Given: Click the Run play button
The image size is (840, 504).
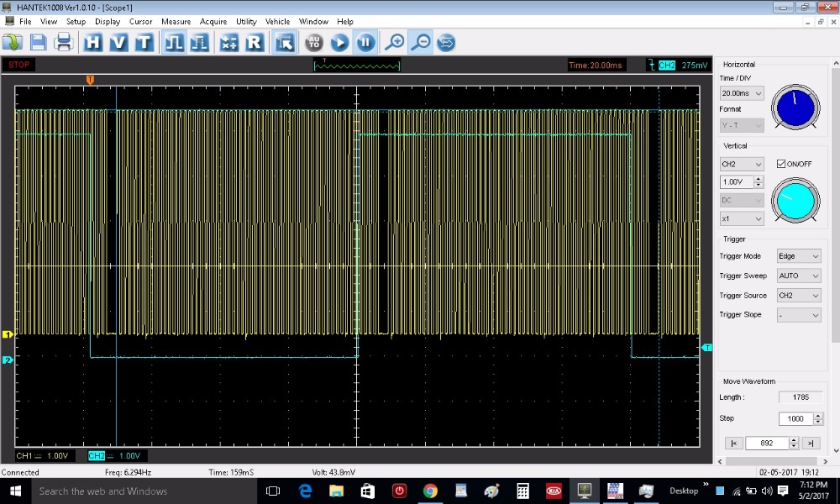Looking at the screenshot, I should click(339, 42).
